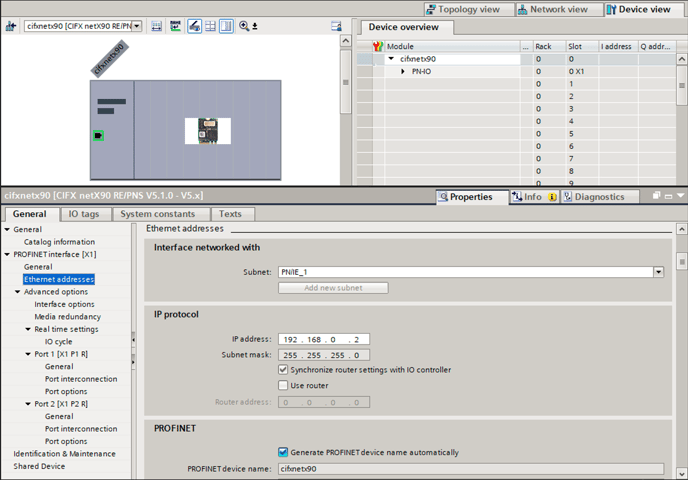
Task: Open the cifxnetx90 device selector dropdown
Action: (x=137, y=26)
